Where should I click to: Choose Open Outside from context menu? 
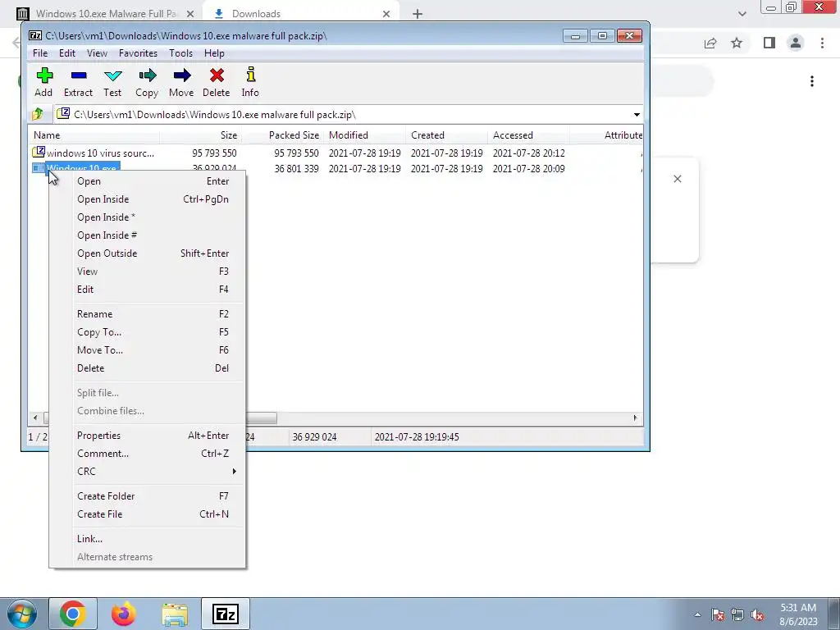coord(148,253)
